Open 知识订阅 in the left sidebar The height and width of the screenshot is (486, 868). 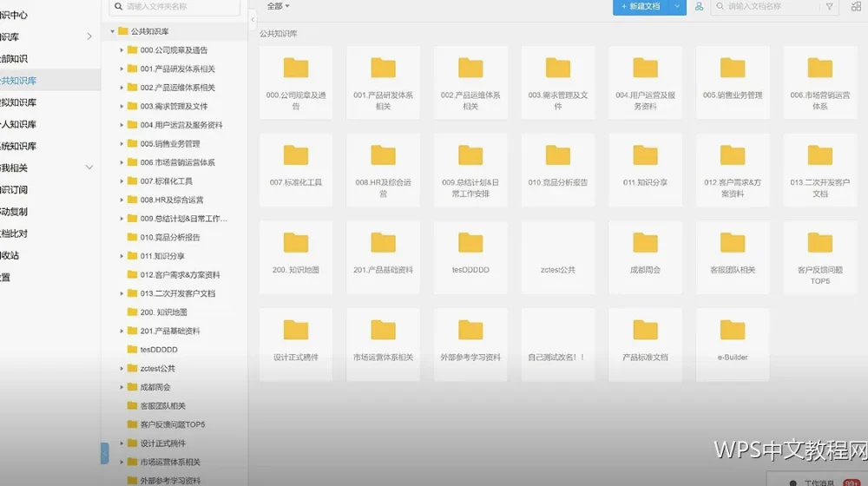(49, 190)
